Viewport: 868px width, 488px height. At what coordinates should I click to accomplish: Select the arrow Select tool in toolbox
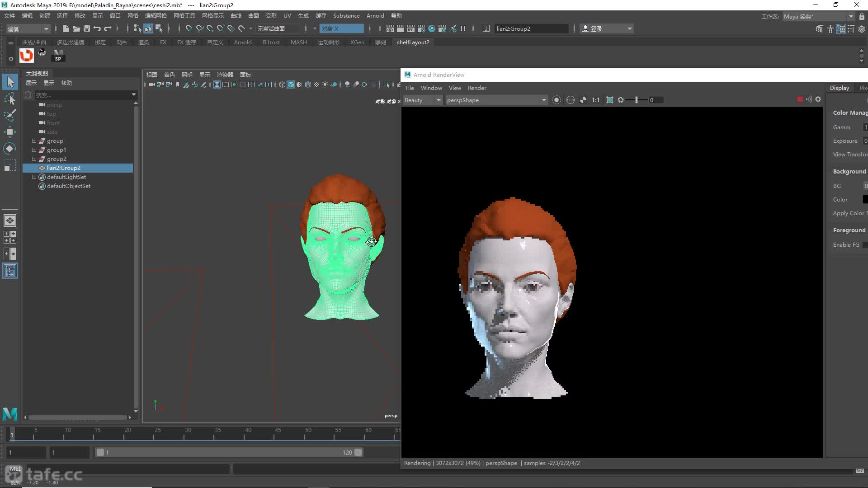coord(10,82)
